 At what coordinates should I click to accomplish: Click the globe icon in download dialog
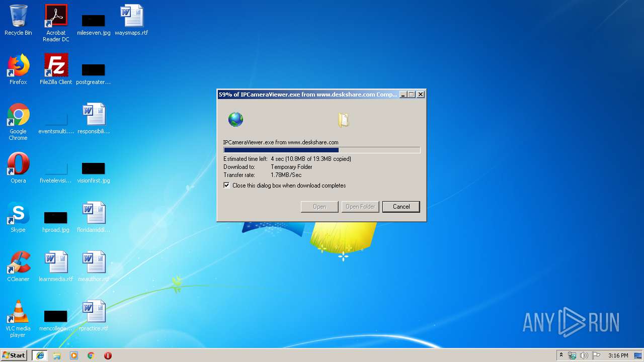coord(235,119)
